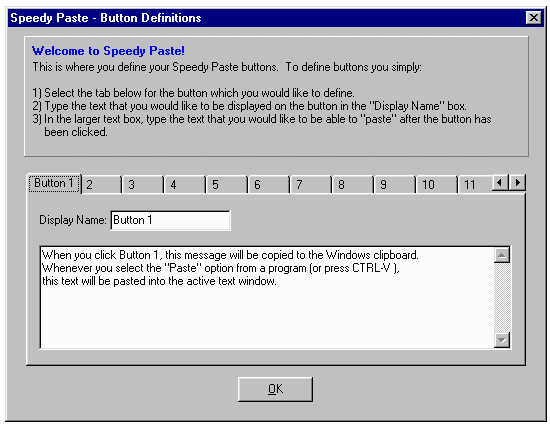Screen dimensions: 550x425
Task: Click the left tab scroll arrow
Action: 500,183
